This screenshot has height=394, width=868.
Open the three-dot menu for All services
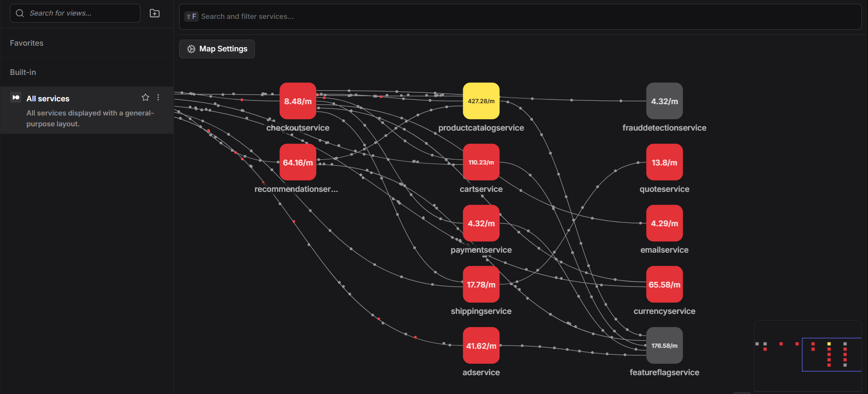158,98
